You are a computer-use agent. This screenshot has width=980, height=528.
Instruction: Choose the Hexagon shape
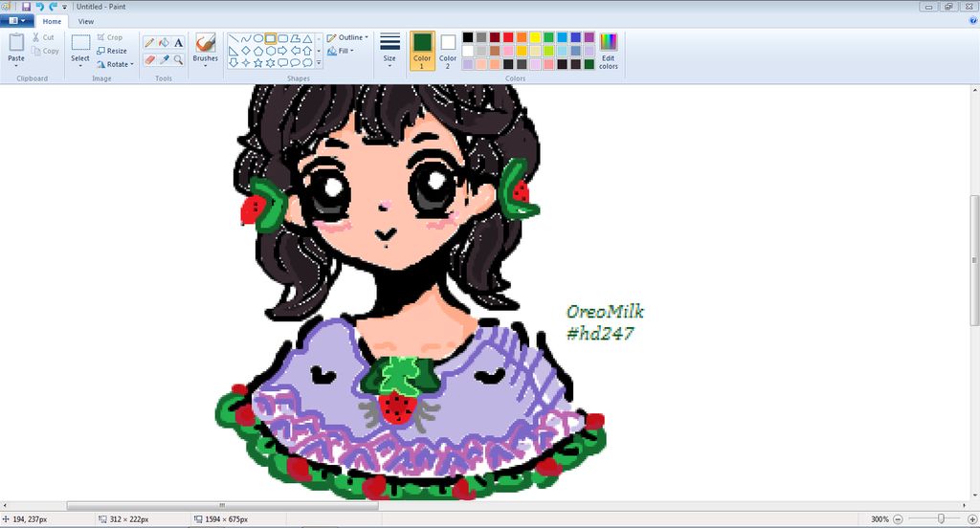[x=270, y=51]
